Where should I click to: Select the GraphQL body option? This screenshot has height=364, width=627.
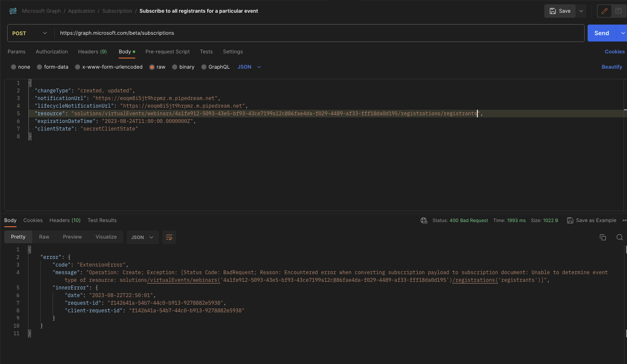coord(204,67)
